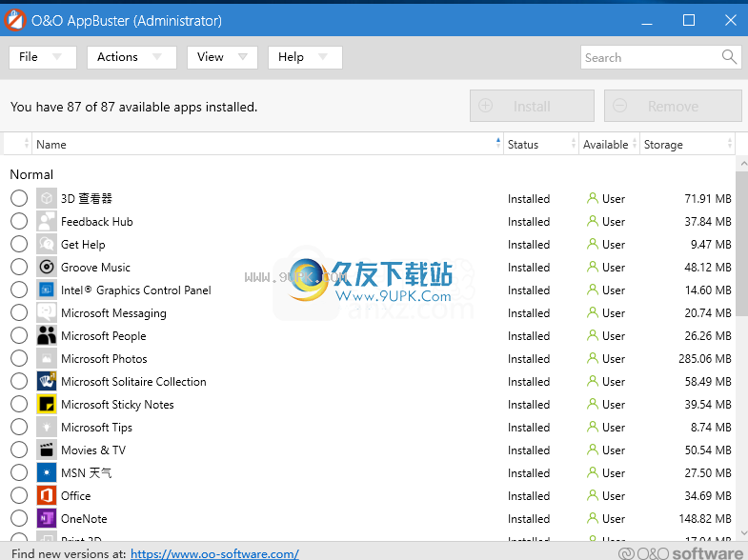Click the 3D Viewer app icon
Viewport: 748px width, 560px height.
(47, 198)
